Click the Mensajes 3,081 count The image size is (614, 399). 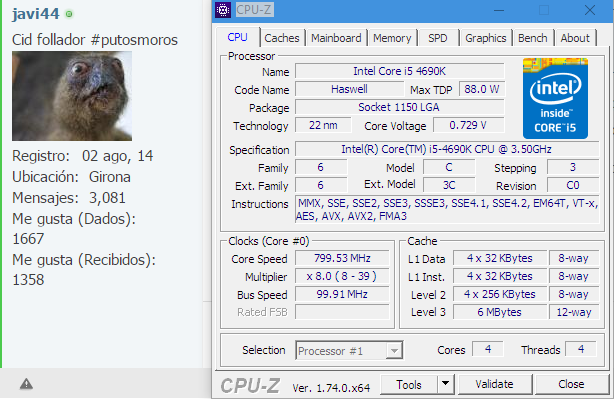(69, 198)
